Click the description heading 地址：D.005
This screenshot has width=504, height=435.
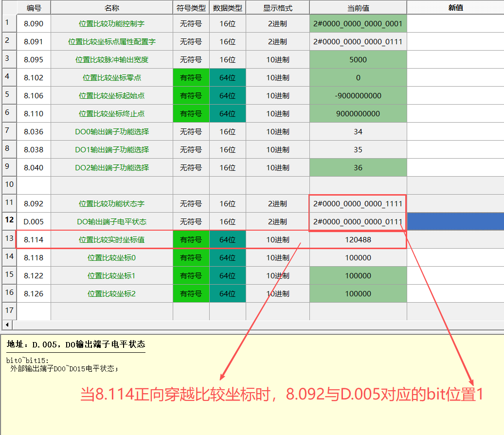click(76, 344)
